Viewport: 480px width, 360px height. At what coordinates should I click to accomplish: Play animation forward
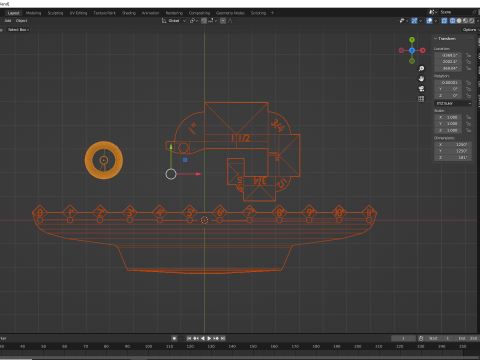(x=209, y=338)
